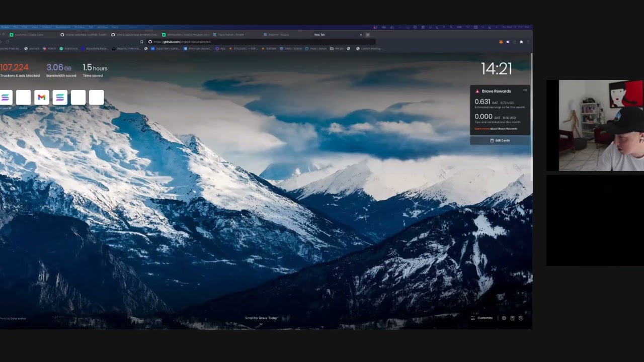The width and height of the screenshot is (644, 362).
Task: Click the browser reload button
Action: pyautogui.click(x=8, y=42)
